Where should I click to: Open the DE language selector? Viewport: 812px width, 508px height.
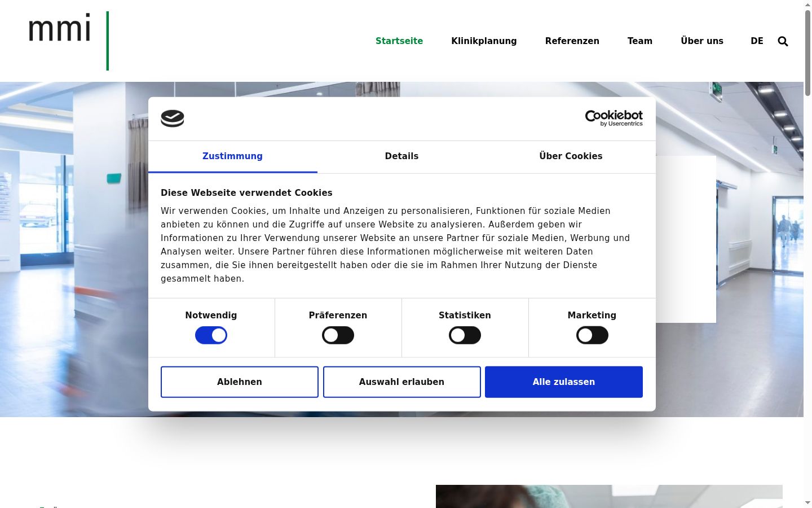point(757,41)
